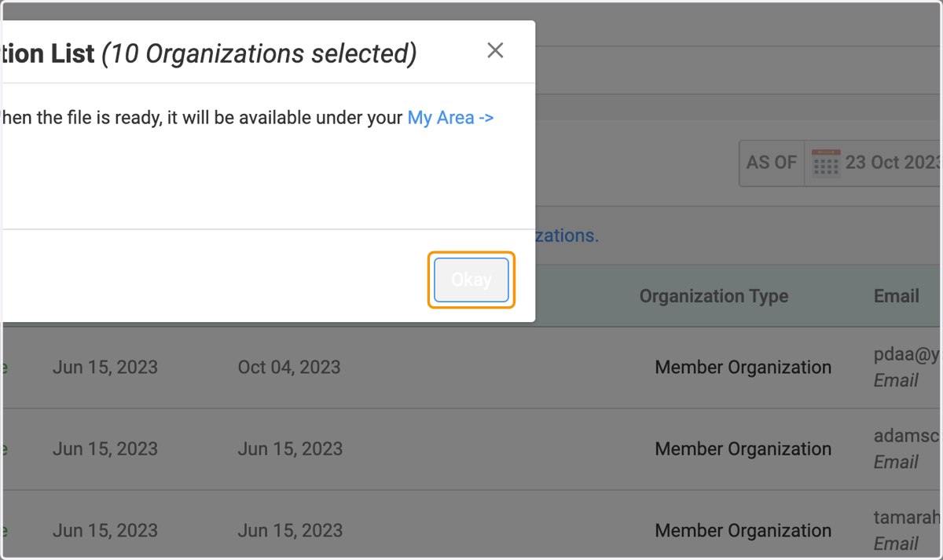Click Oct 04, 2023 date cell

click(289, 368)
